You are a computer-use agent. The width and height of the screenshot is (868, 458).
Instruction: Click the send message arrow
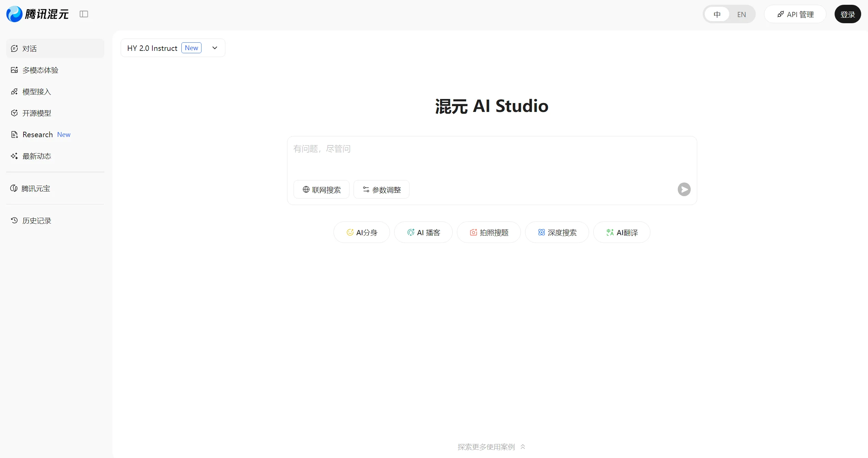pyautogui.click(x=684, y=189)
